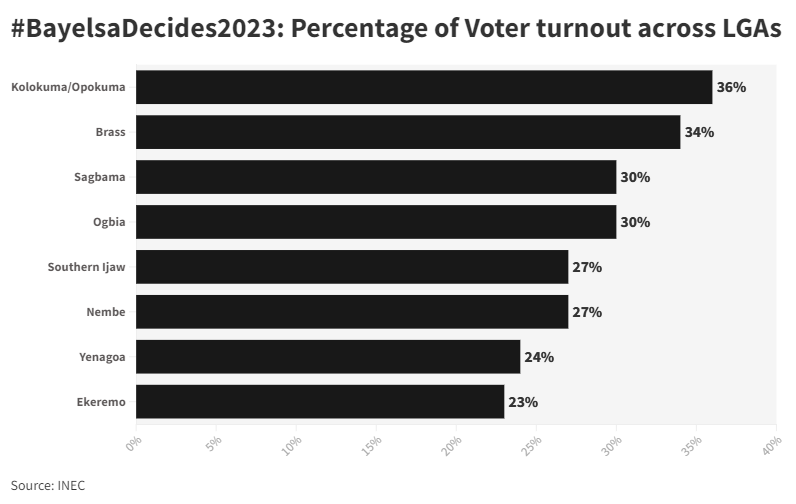The height and width of the screenshot is (504, 796).
Task: Click the Yenagoa bar
Action: (328, 357)
